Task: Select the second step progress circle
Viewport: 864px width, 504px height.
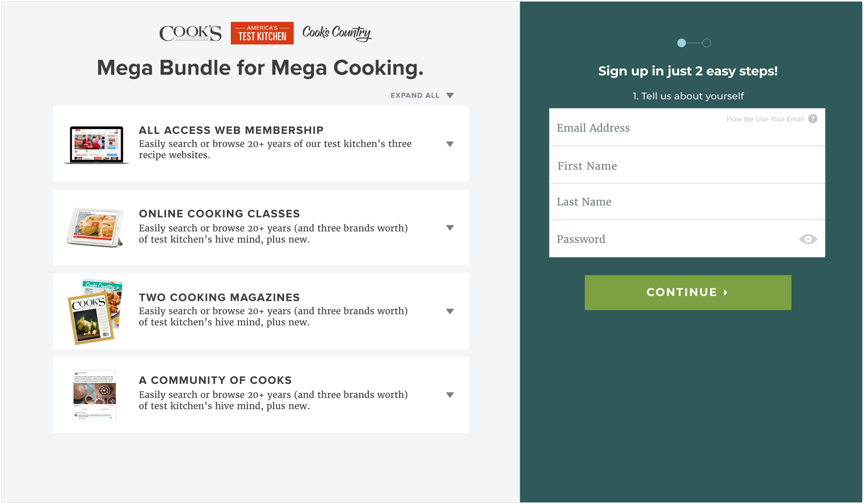Action: [x=707, y=43]
